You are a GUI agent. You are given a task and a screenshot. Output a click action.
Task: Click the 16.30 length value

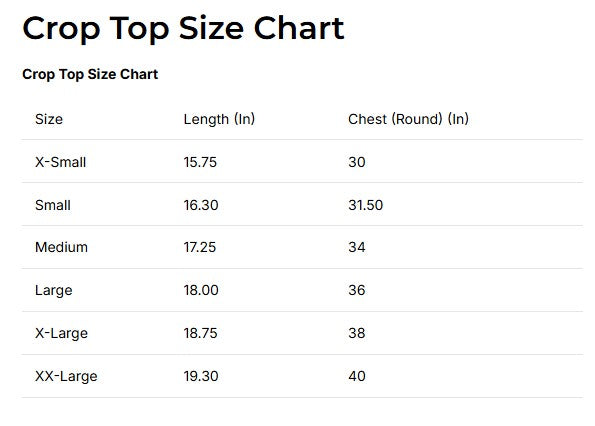coord(201,205)
